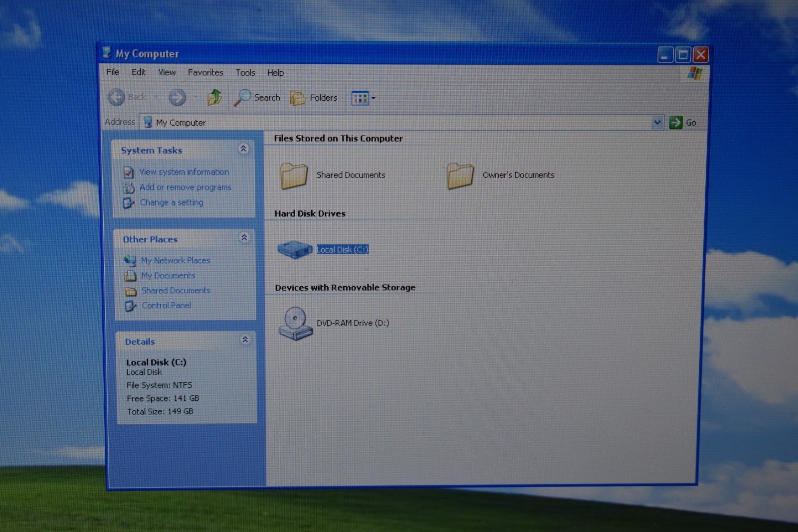Click the My Network Places icon

[130, 261]
